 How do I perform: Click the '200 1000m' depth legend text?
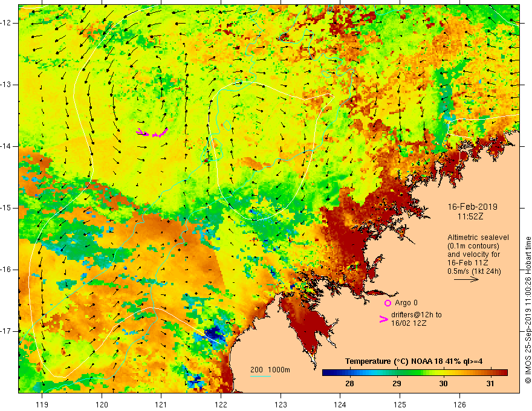click(x=270, y=370)
